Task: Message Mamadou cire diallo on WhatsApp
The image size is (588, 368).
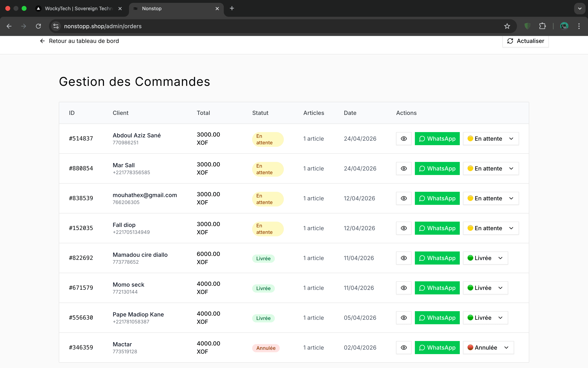Action: [437, 258]
